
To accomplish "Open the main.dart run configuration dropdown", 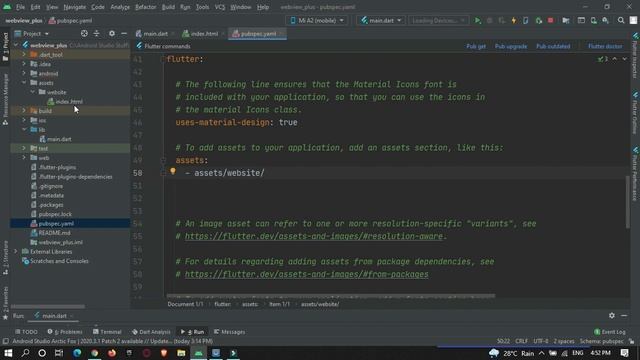I will coord(381,20).
